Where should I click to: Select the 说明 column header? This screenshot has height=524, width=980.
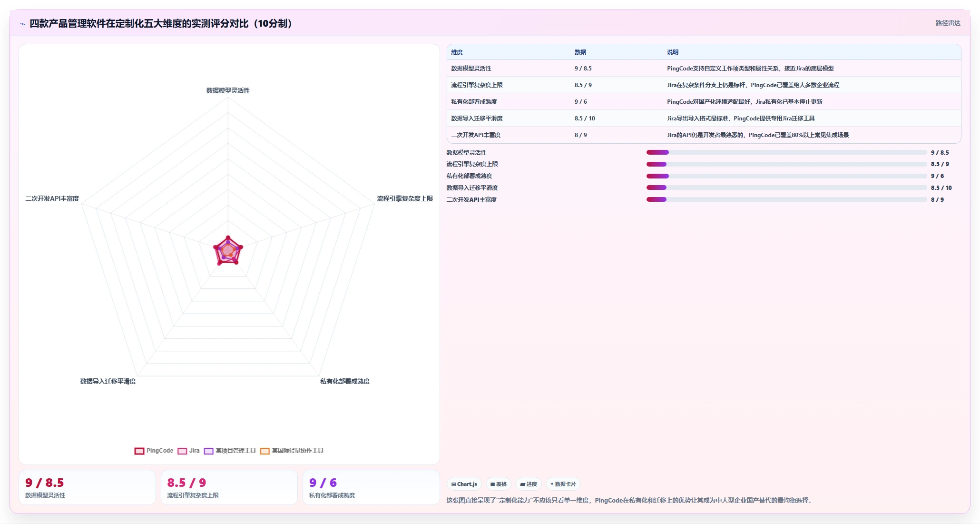point(673,52)
